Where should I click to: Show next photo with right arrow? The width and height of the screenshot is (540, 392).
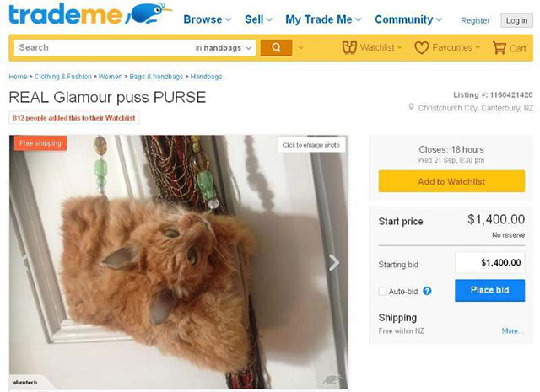334,262
